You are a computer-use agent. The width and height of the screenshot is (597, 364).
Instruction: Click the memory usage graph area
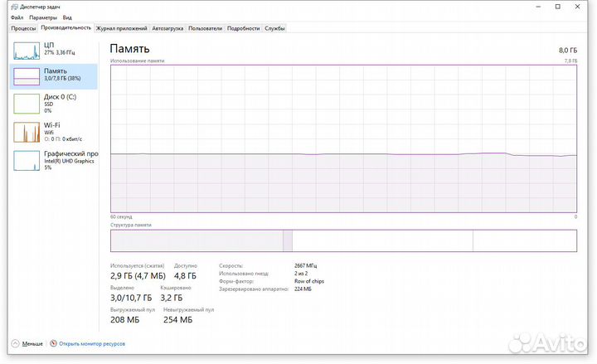point(343,138)
